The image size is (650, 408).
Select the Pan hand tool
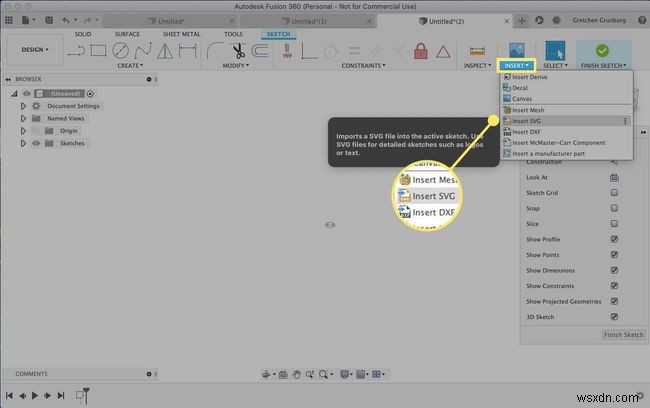pyautogui.click(x=296, y=374)
